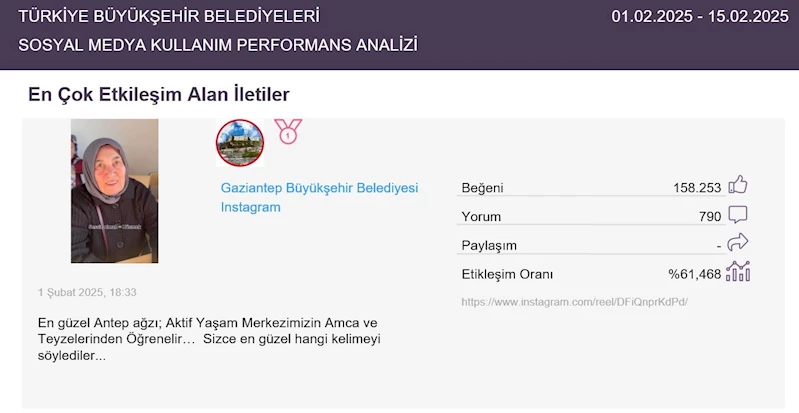Viewport: 799px width, 413px height.
Task: Open the instagram.com reel URL
Action: click(574, 301)
